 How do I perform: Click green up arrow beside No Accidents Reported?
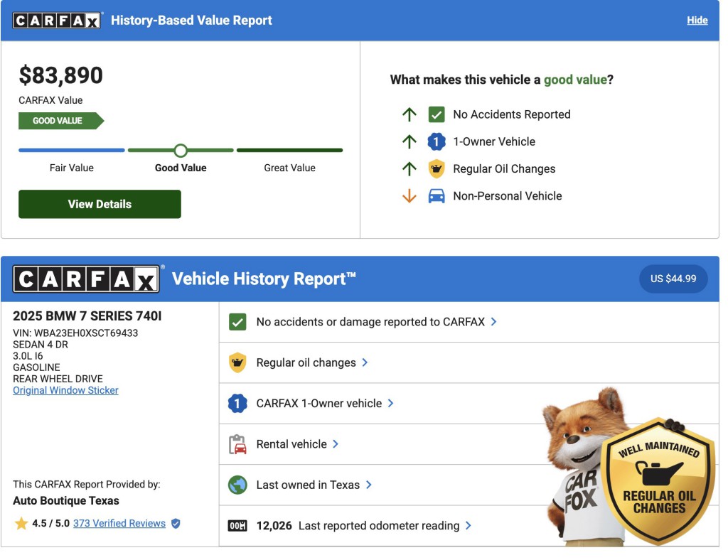point(409,114)
